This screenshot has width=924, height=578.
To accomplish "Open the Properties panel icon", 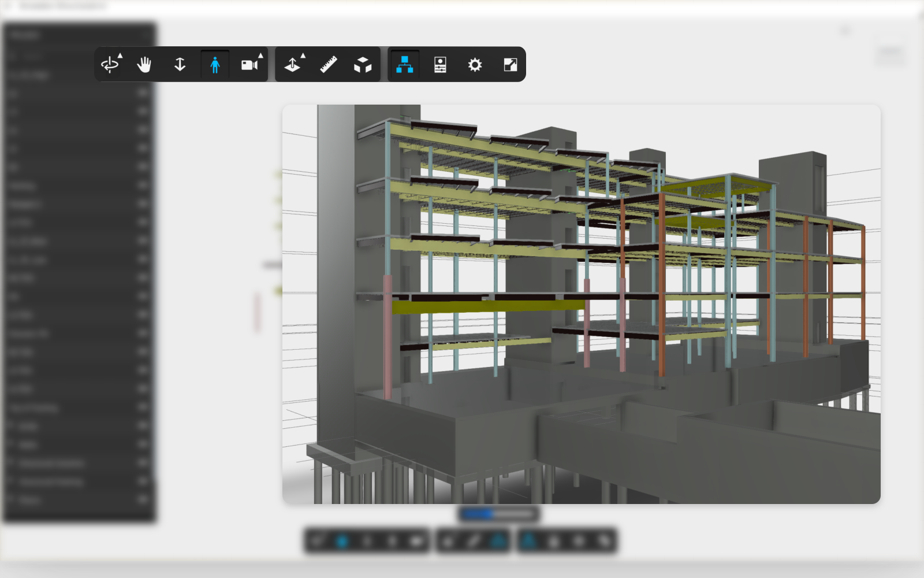I will (440, 64).
